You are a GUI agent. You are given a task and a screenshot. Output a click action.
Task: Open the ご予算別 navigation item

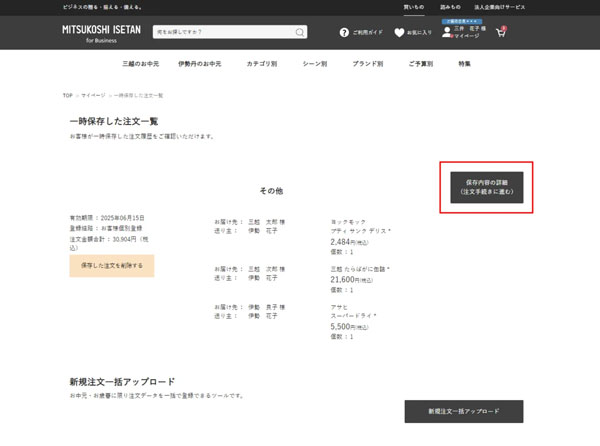pos(420,64)
